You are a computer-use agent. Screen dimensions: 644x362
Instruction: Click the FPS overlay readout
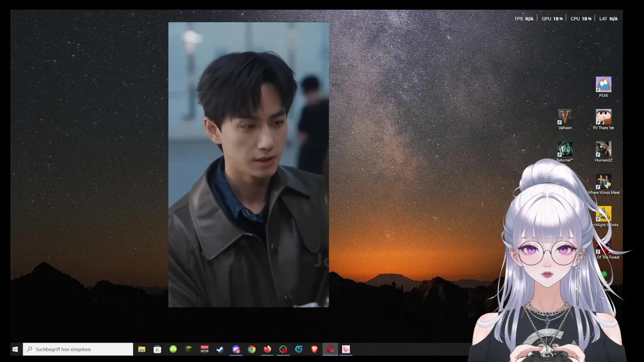pos(524,19)
